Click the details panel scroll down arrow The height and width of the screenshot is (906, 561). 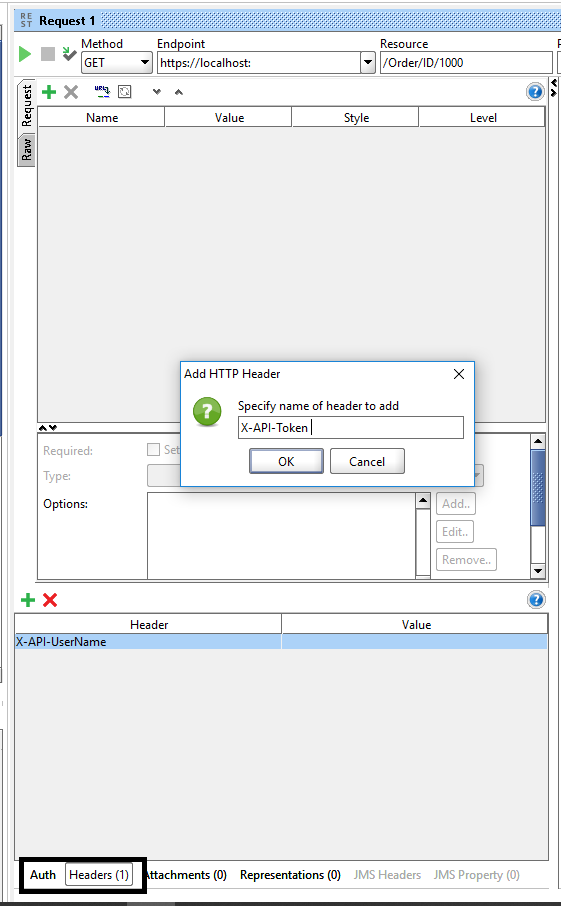[538, 571]
